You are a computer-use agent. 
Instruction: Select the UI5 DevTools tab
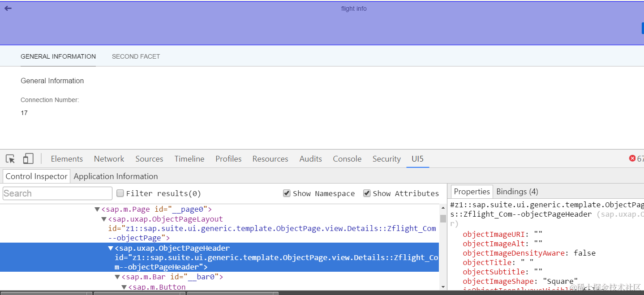coord(417,159)
